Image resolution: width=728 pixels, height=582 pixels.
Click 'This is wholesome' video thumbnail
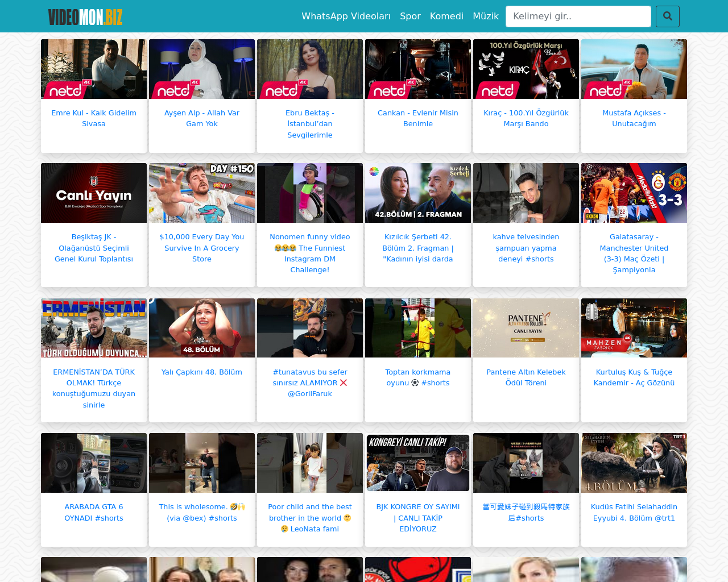(x=202, y=463)
